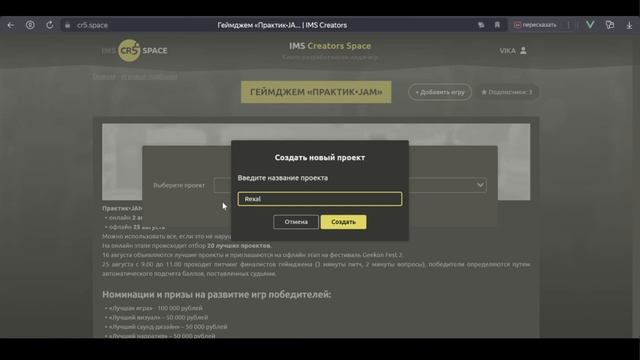Screen dimensions: 640x360
Task: Click the IMS Creators Space title
Action: 330,46
